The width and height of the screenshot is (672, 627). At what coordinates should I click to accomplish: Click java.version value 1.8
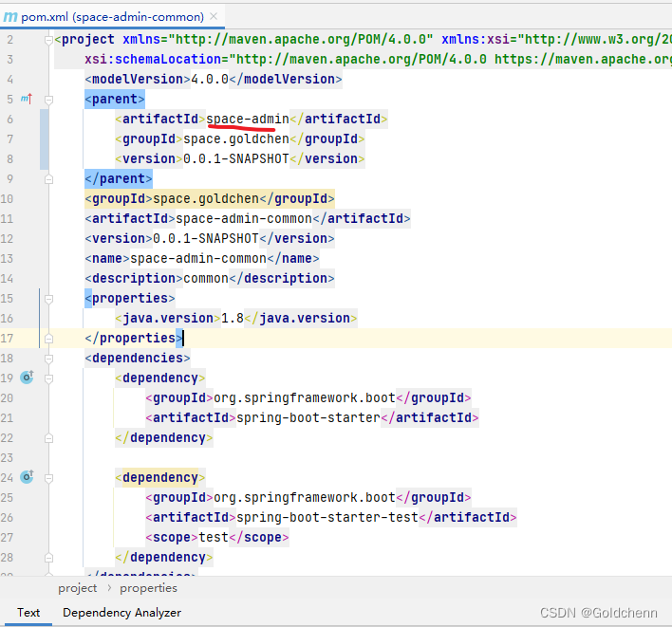pos(233,318)
